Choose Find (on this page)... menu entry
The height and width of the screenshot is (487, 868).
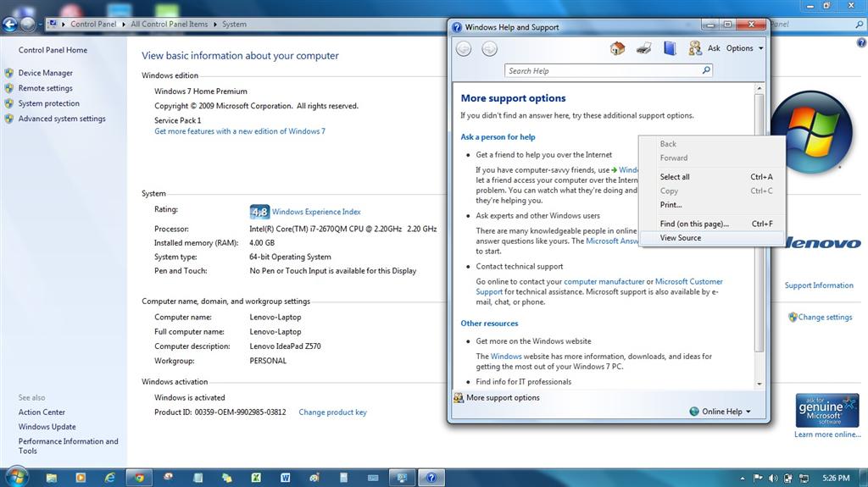(711, 224)
